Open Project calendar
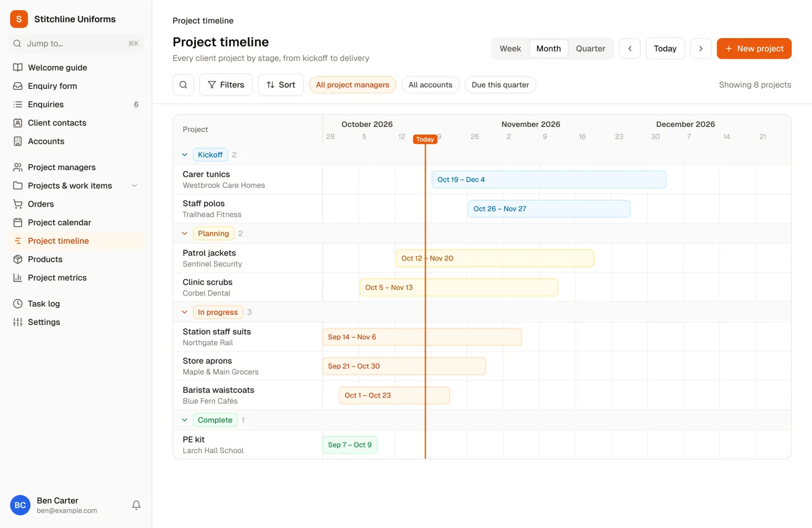Screen dimensions: 812x528 [76, 222]
